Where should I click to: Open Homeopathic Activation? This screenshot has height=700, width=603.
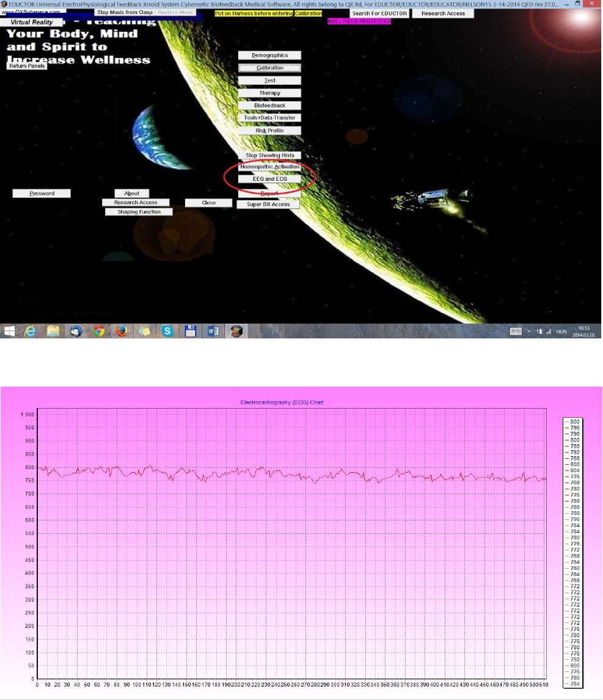coord(270,167)
